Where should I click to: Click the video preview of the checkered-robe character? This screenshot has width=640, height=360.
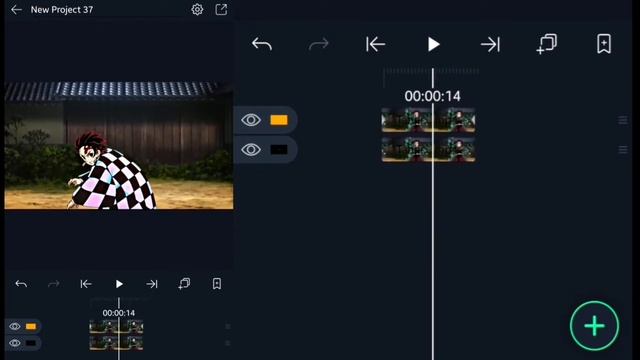click(119, 145)
